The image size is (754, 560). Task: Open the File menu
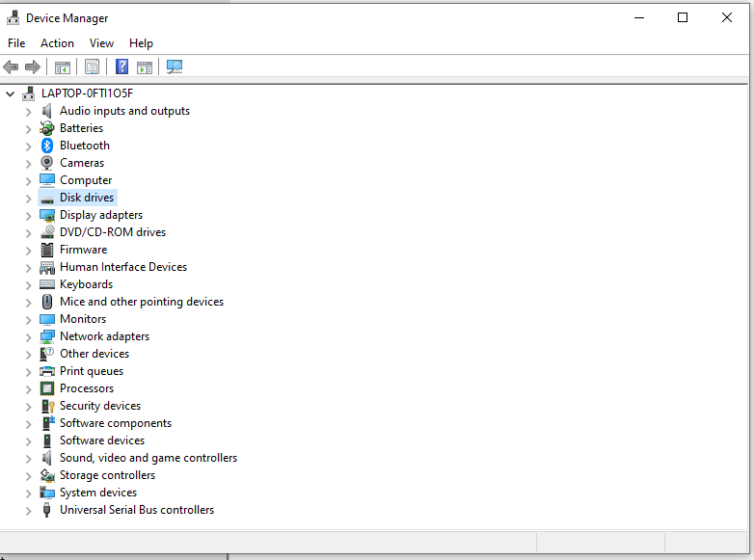click(x=16, y=43)
